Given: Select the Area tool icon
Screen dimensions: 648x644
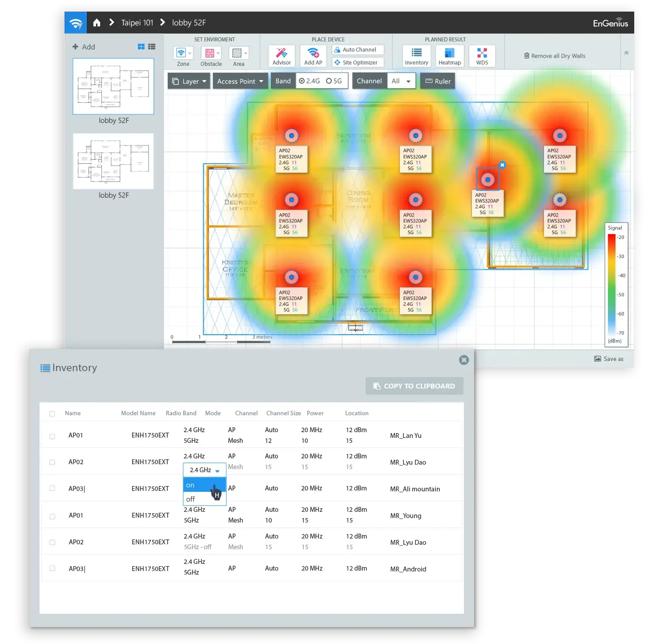Looking at the screenshot, I should [237, 53].
